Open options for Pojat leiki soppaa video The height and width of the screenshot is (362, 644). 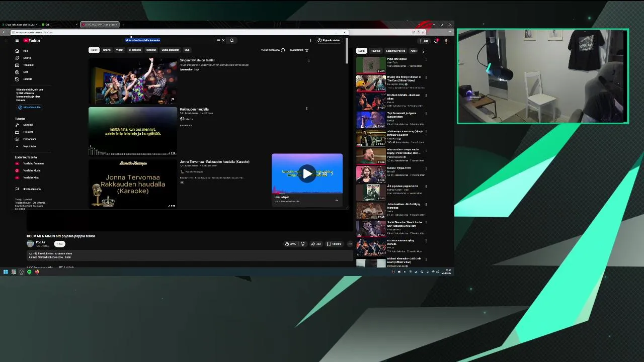click(x=426, y=59)
